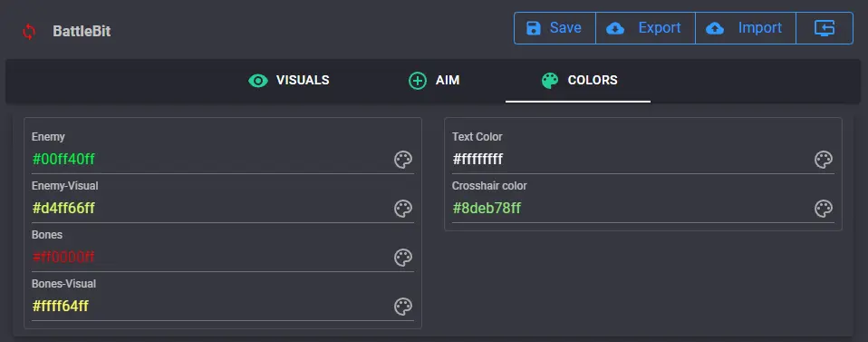Open palette picker for Bones color
This screenshot has height=342, width=868.
coord(403,258)
